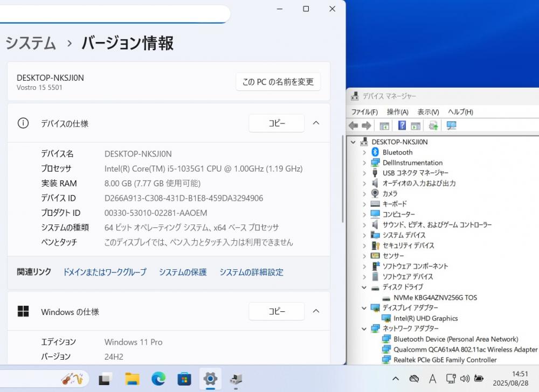539x392 pixels.
Task: Copy device specs with デバイスの仕様 コピー button
Action: pos(277,123)
